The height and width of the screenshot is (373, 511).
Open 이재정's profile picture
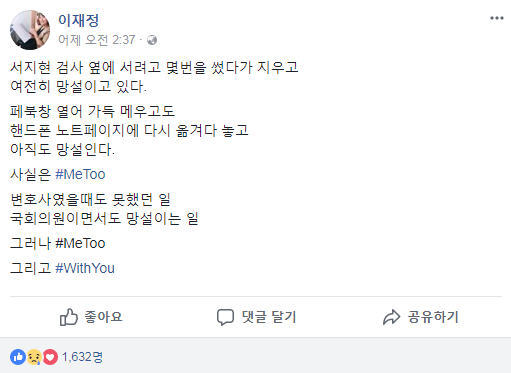30,30
